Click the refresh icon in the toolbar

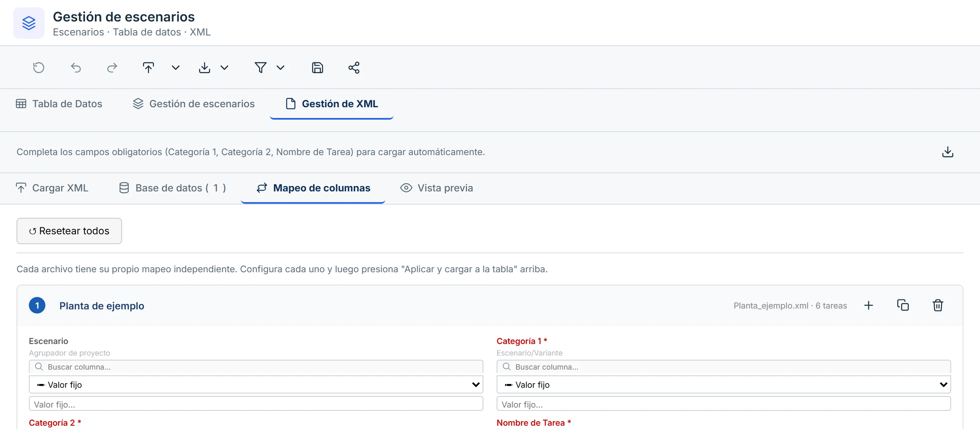pos(39,68)
